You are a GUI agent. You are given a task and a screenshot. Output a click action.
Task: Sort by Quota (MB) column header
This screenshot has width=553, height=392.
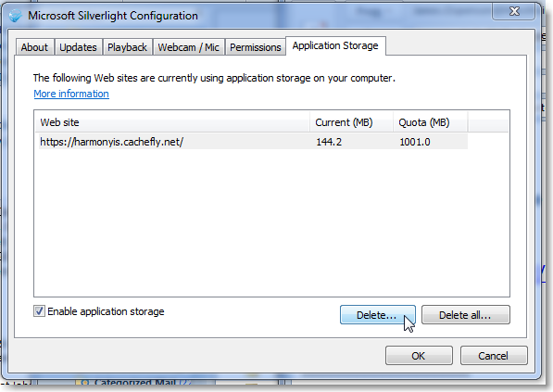point(431,122)
